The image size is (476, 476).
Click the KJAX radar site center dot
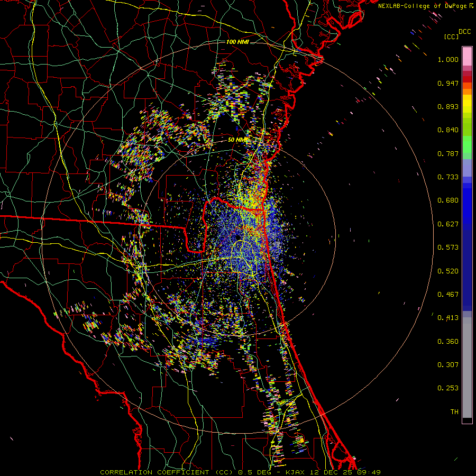coord(237,237)
